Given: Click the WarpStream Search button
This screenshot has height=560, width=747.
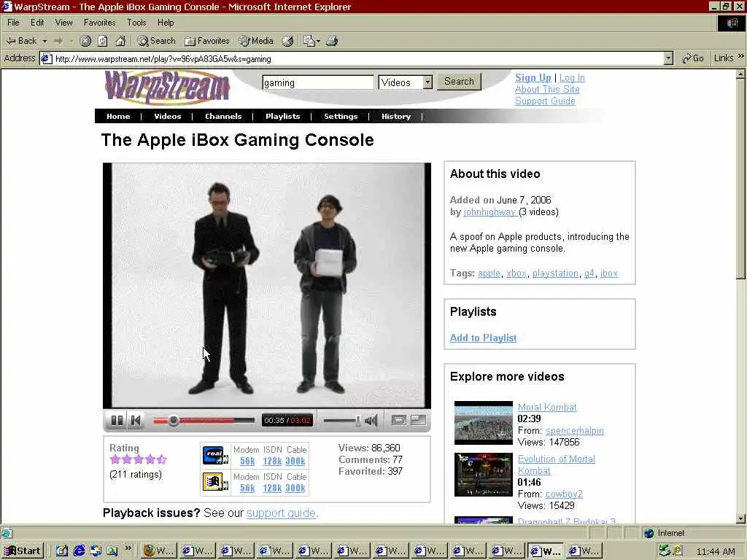Looking at the screenshot, I should click(x=460, y=82).
